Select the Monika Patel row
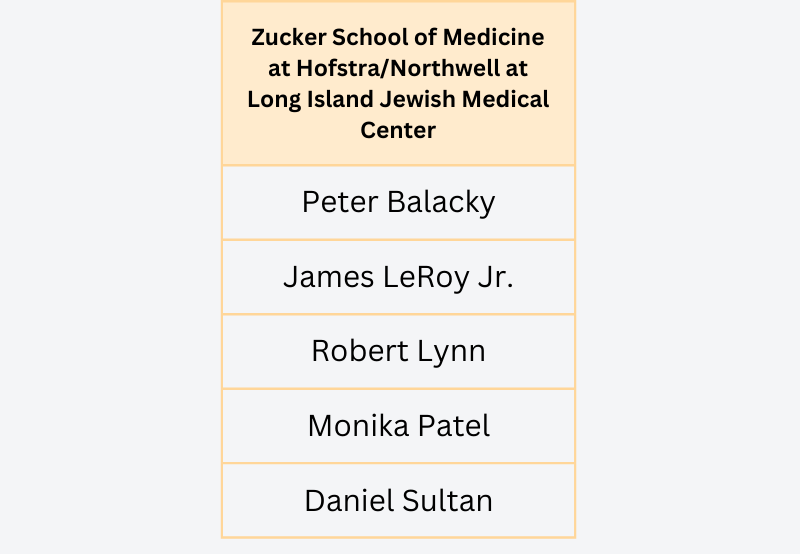Image resolution: width=800 pixels, height=554 pixels. (x=398, y=426)
